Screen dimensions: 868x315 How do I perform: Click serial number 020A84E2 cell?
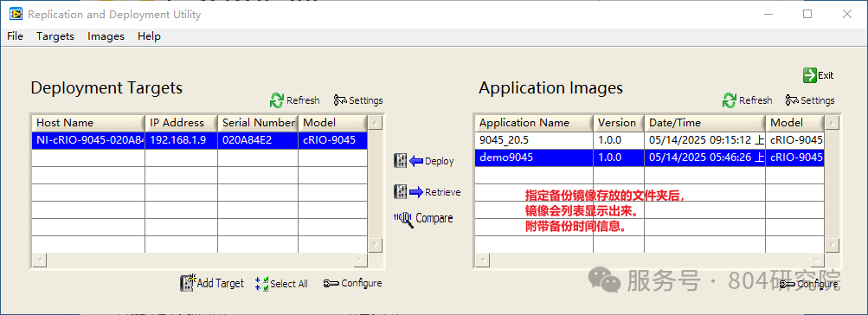(257, 140)
